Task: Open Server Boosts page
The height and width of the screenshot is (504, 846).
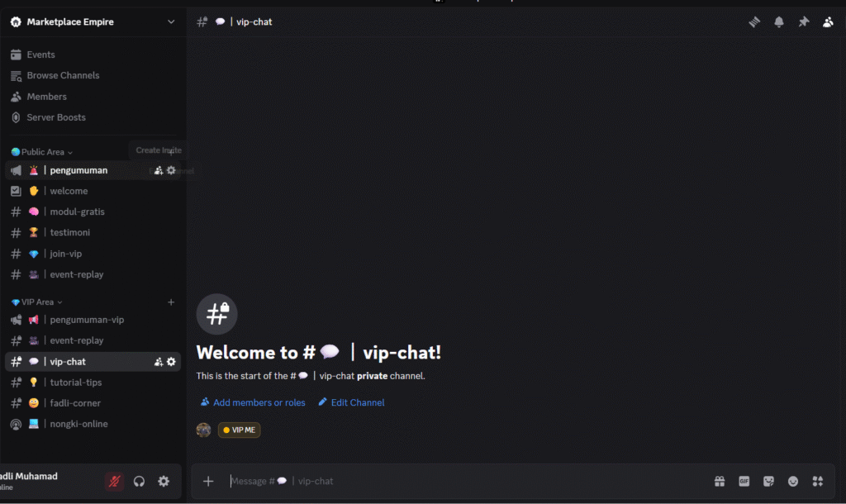Action: (x=56, y=117)
